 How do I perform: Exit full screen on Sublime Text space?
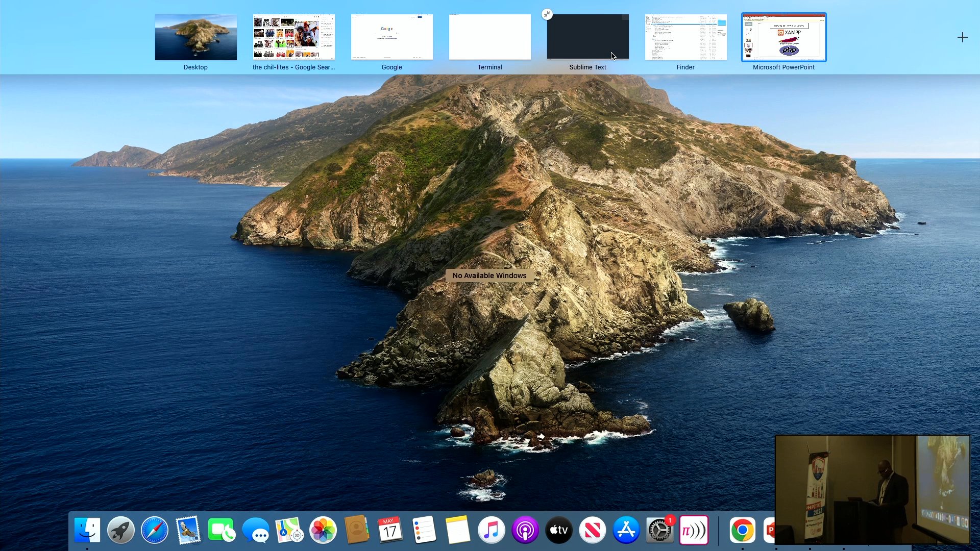pos(547,14)
